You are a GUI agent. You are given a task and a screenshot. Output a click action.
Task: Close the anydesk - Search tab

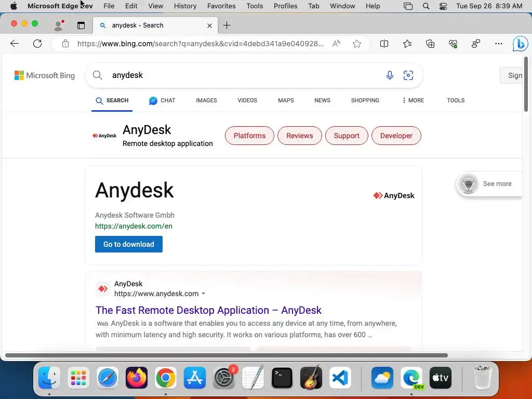pyautogui.click(x=210, y=25)
